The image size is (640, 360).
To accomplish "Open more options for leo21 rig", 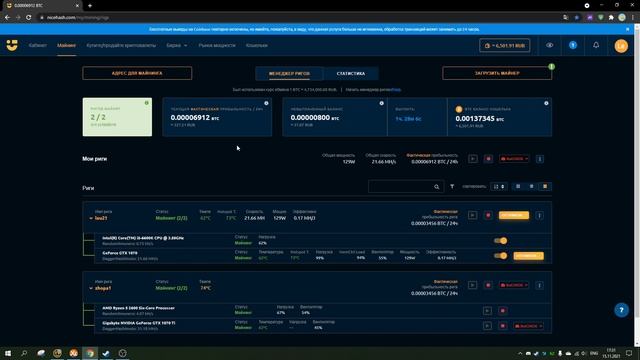I will [539, 216].
